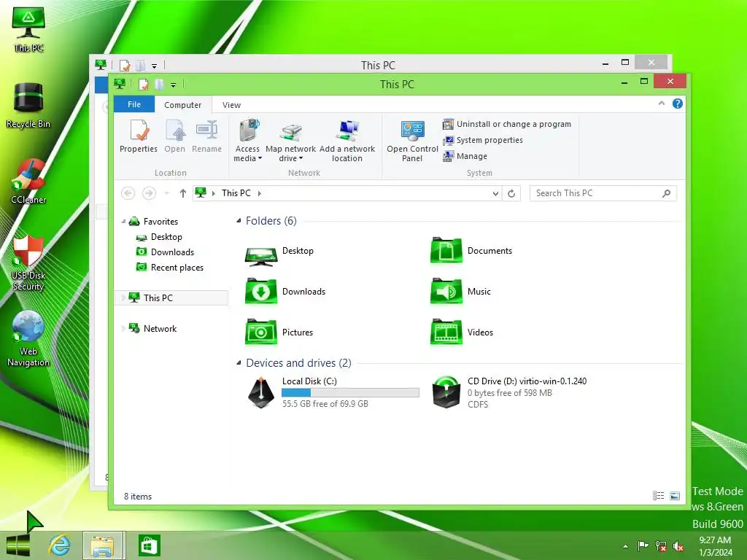This screenshot has height=560, width=747.
Task: Click File Explorer taskbar button
Action: 104,545
